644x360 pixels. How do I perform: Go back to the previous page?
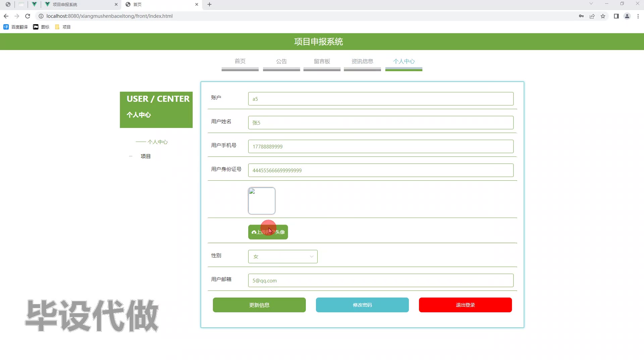6,16
